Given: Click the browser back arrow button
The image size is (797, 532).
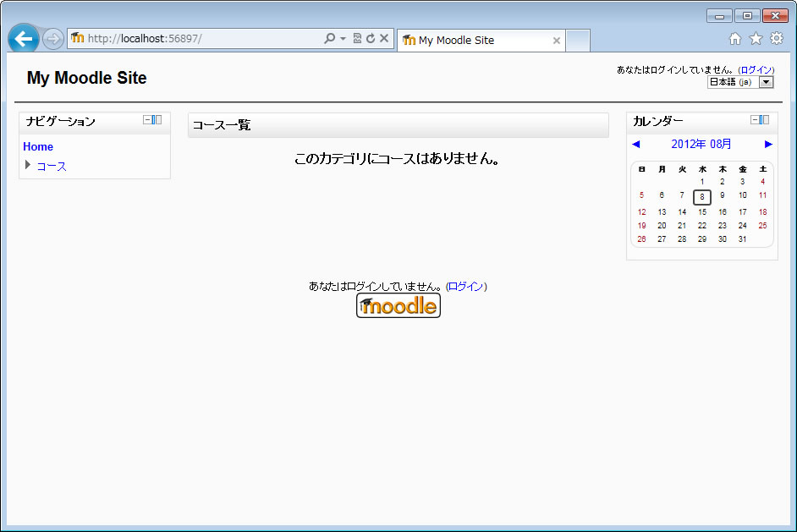Looking at the screenshot, I should [x=23, y=39].
